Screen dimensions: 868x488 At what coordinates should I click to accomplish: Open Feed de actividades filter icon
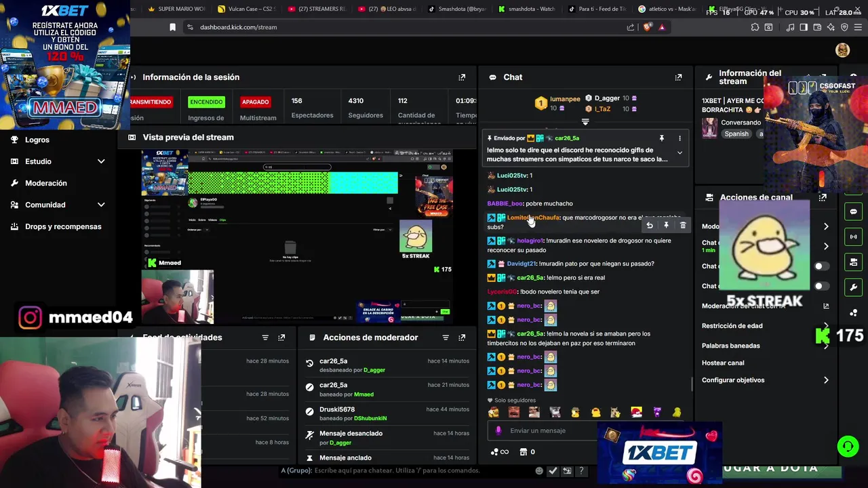click(265, 338)
